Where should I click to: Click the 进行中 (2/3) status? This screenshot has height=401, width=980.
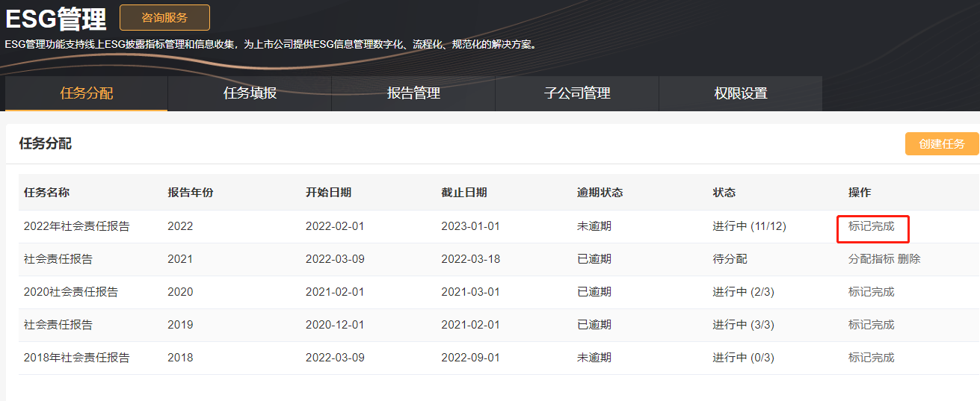744,292
